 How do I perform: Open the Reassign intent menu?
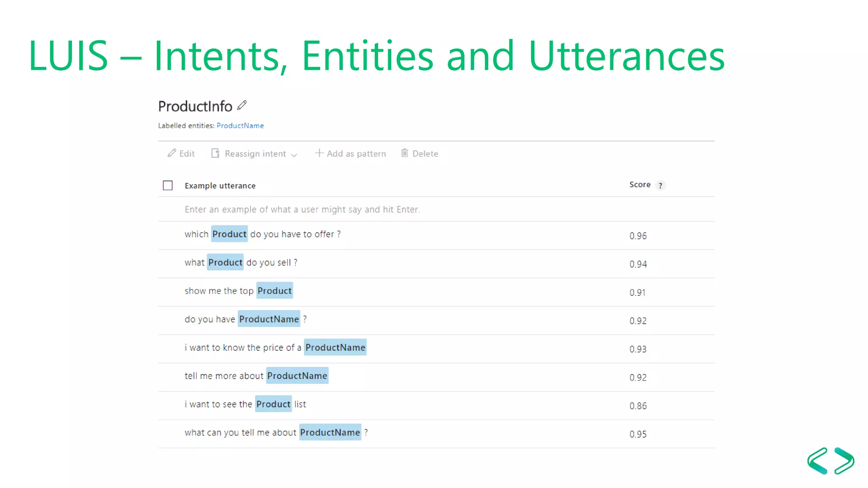[x=254, y=154]
